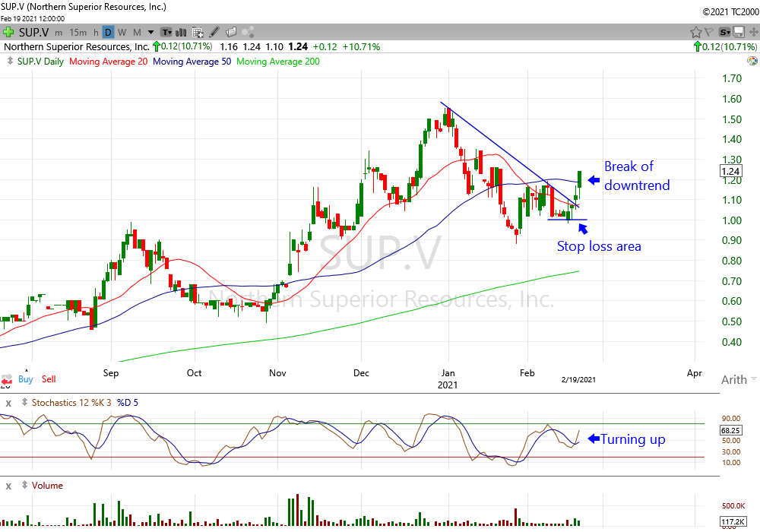The height and width of the screenshot is (532, 760).
Task: Click the Volume pane drag handle arrows
Action: click(x=24, y=485)
